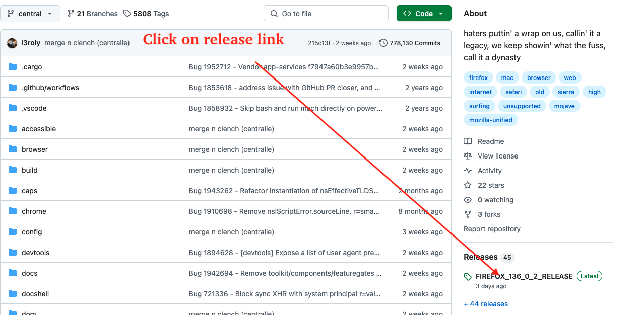The height and width of the screenshot is (315, 644).
Task: Click the folder icon for accessible
Action: [13, 129]
